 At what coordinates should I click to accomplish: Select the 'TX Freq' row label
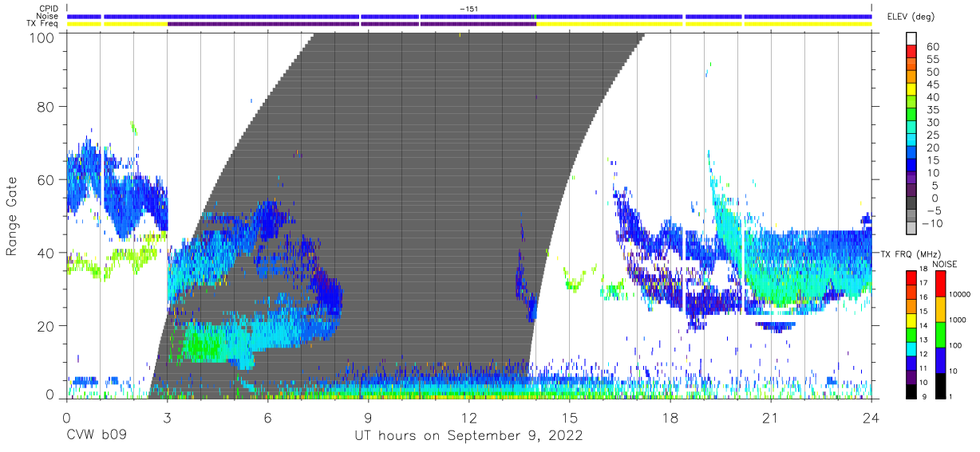(43, 24)
